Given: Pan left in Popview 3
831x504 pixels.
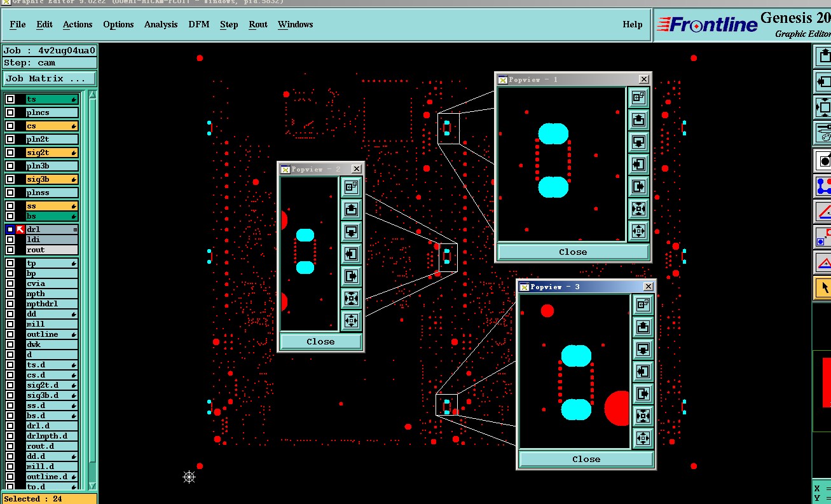Looking at the screenshot, I should (x=643, y=372).
